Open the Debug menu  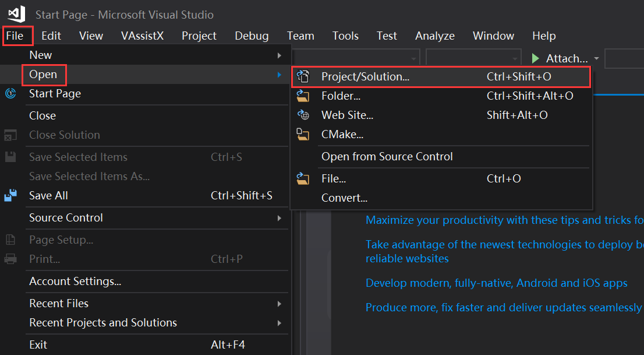(252, 36)
